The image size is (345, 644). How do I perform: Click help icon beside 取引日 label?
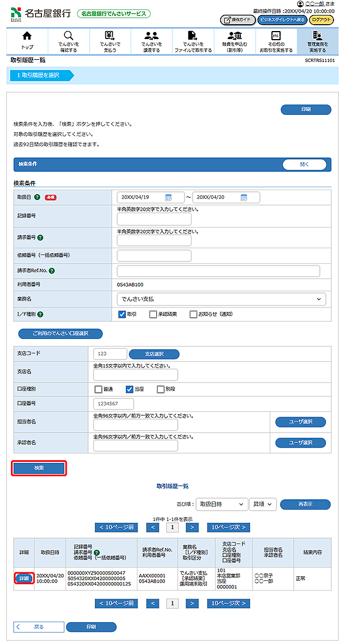click(x=37, y=198)
